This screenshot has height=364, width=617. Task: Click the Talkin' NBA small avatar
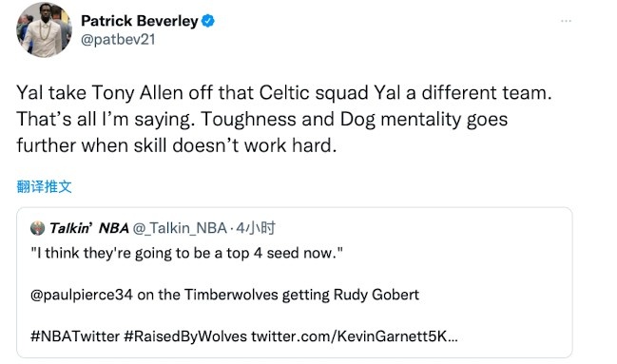click(37, 228)
